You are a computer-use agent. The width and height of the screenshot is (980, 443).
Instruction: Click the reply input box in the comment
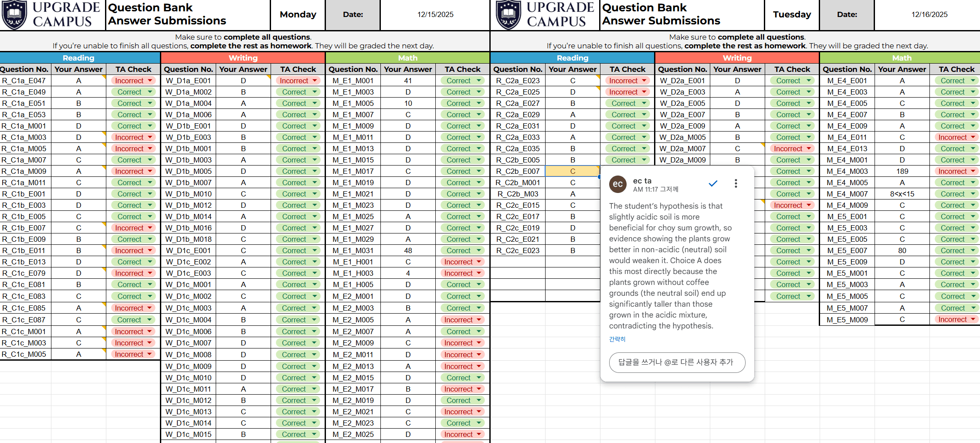pos(677,362)
